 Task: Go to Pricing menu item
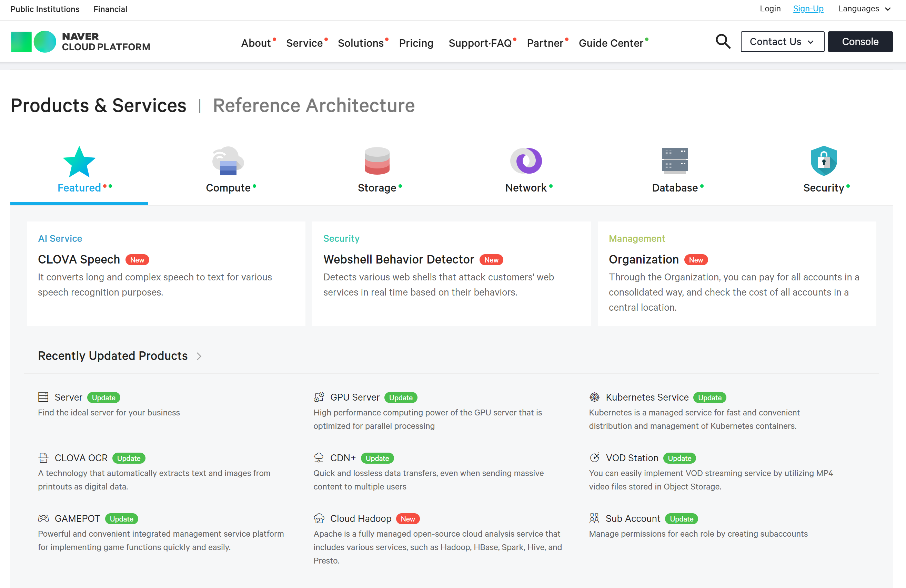click(416, 43)
